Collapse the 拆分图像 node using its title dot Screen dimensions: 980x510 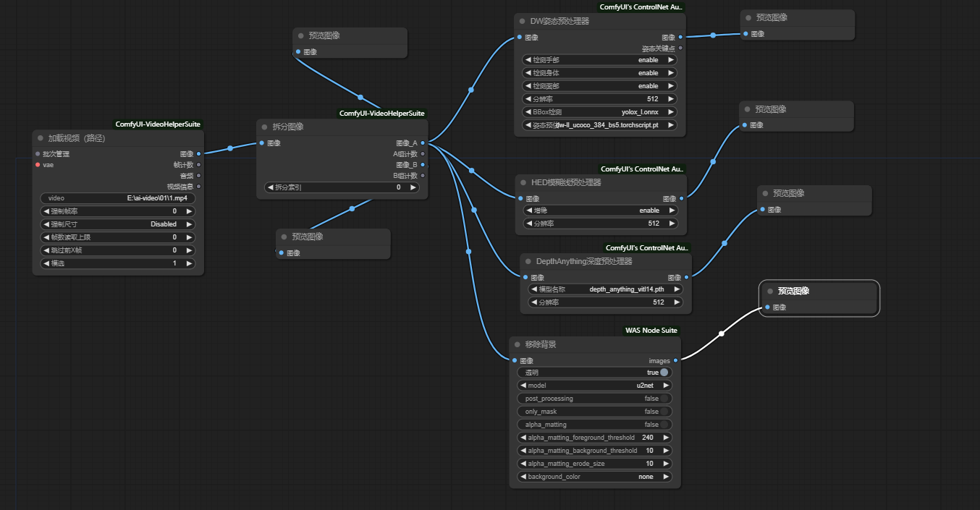265,127
